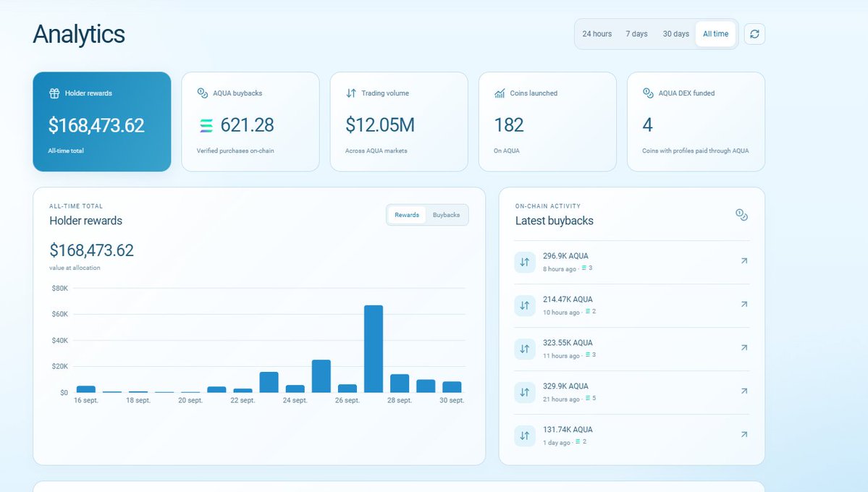Show Rewards in the chart toggle
The image size is (868, 492).
[x=407, y=215]
